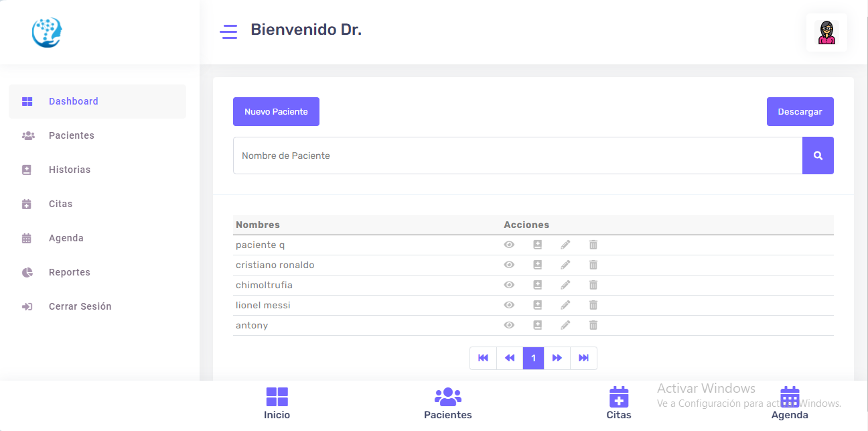The width and height of the screenshot is (868, 431).
Task: Edit cristiano ronaldo with the pencil icon
Action: 565,265
